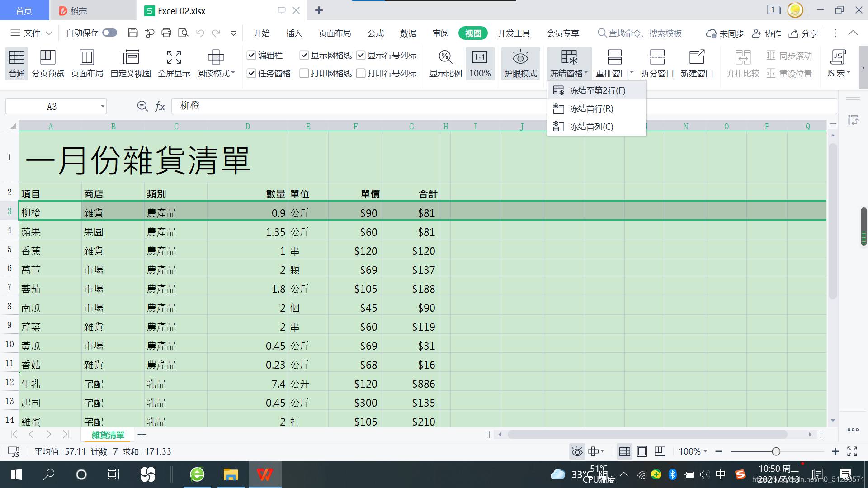Click the save icon in quick toolbar
The width and height of the screenshot is (868, 488).
tap(133, 33)
